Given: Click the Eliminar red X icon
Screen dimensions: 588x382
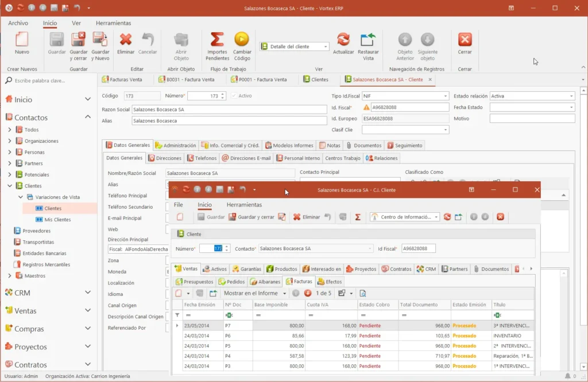Looking at the screenshot, I should point(126,40).
